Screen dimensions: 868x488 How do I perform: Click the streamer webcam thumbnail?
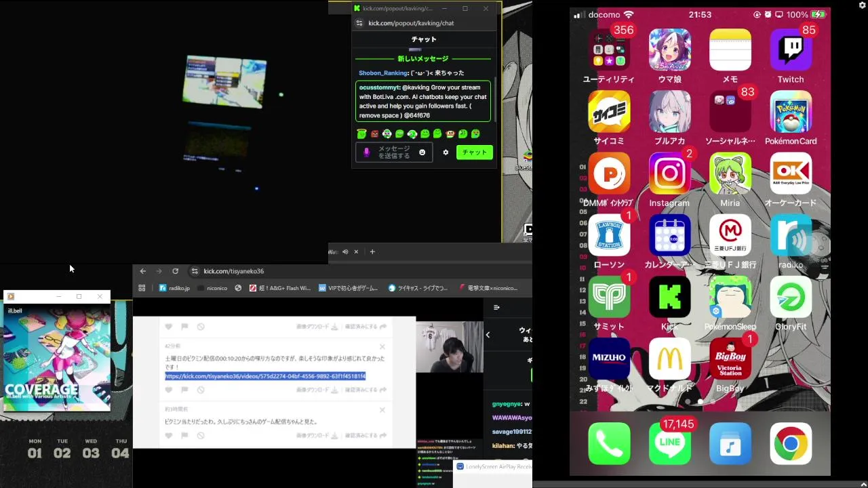point(450,347)
